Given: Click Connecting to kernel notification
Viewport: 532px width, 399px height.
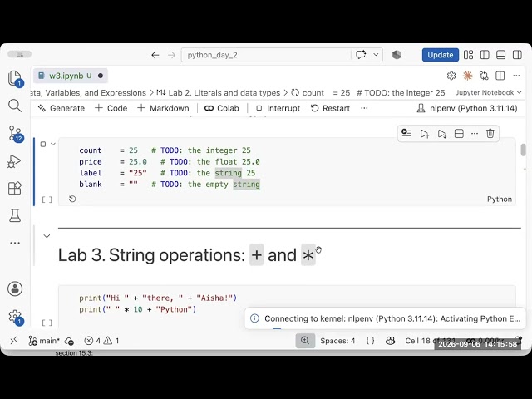Looking at the screenshot, I should point(384,318).
